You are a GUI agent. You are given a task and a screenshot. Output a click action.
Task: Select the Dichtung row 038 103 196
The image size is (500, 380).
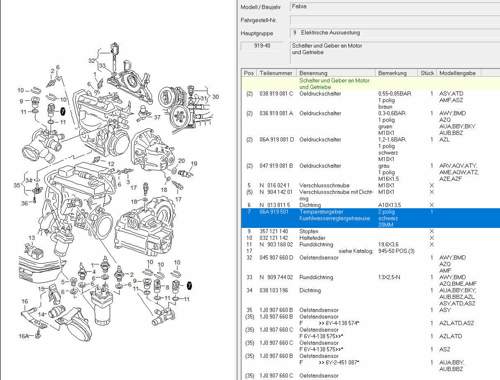pyautogui.click(x=370, y=297)
